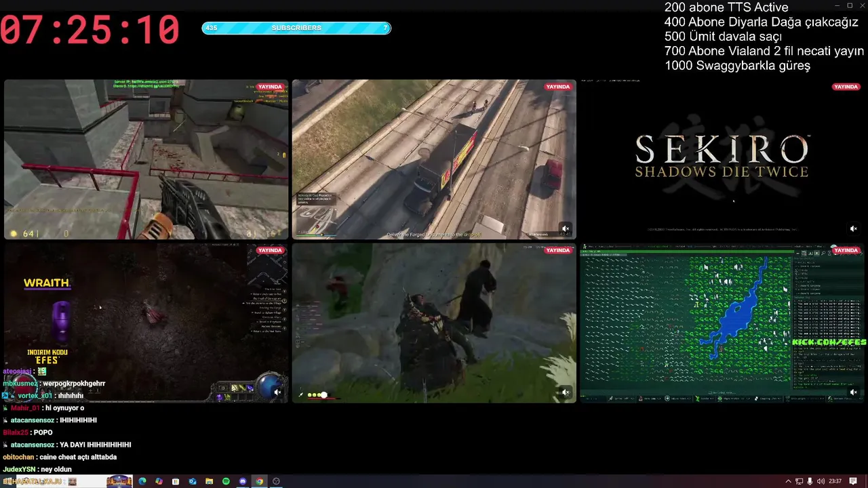Click chat username vortex_x01
This screenshot has height=488, width=868.
pos(35,395)
